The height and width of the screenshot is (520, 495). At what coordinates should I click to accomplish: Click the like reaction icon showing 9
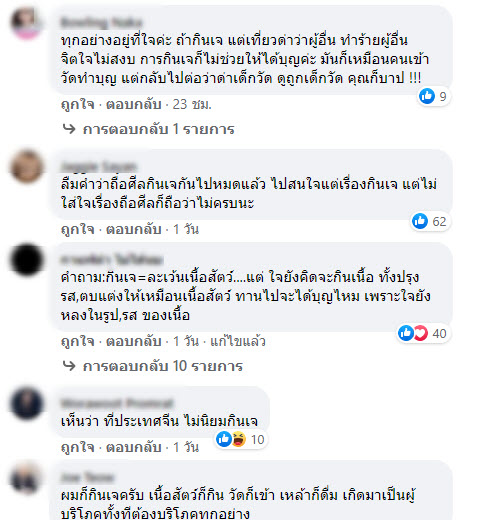[427, 96]
